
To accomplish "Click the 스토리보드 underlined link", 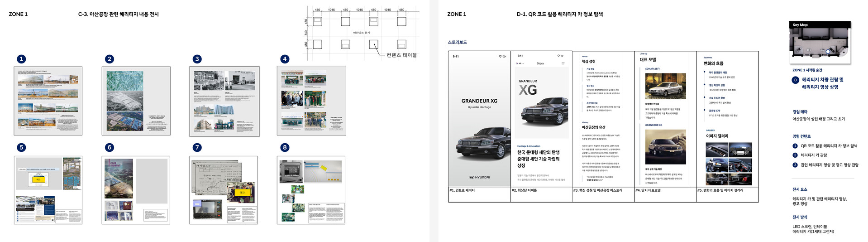I will (457, 42).
